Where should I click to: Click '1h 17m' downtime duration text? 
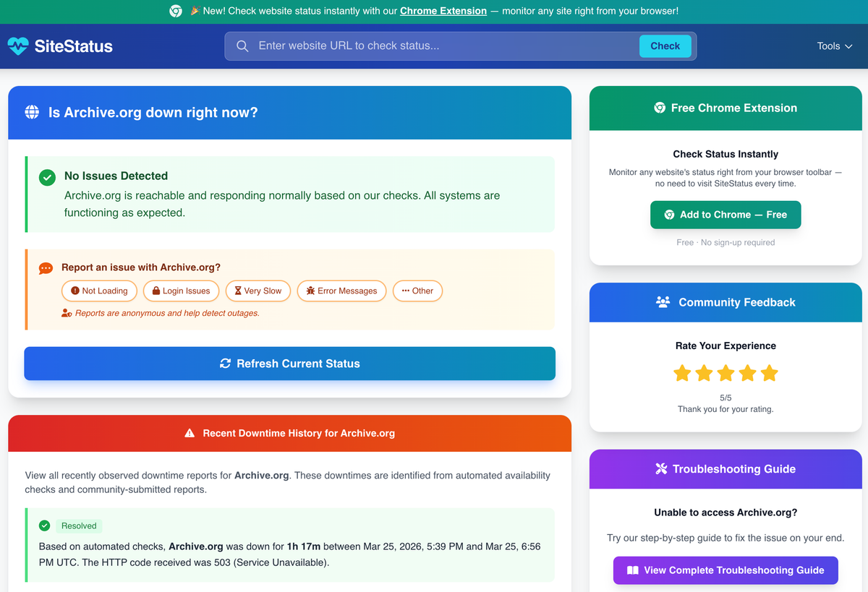point(304,546)
